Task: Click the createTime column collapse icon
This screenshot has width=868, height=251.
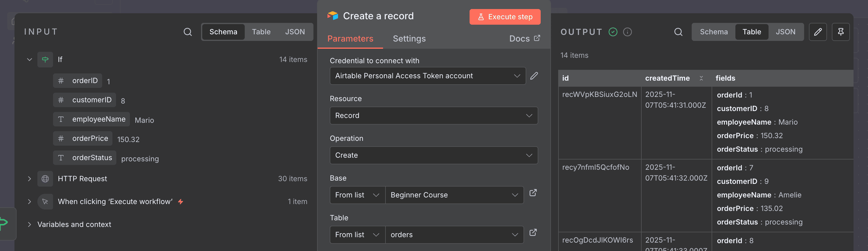Action: [701, 78]
